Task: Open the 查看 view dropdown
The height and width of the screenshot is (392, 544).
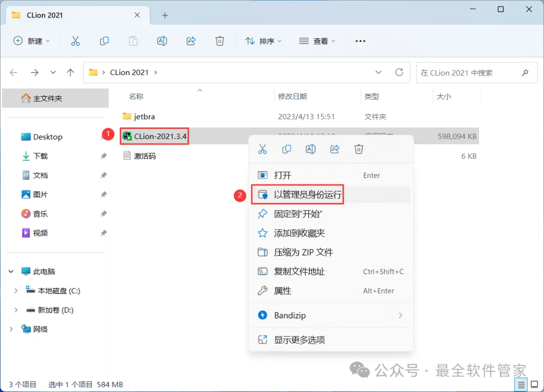Action: point(317,41)
